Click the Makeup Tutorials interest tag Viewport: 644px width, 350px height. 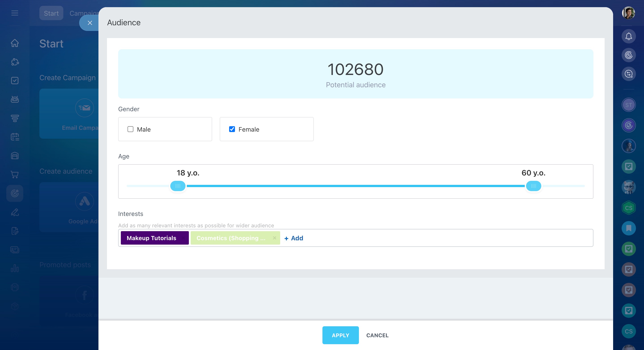pyautogui.click(x=151, y=238)
